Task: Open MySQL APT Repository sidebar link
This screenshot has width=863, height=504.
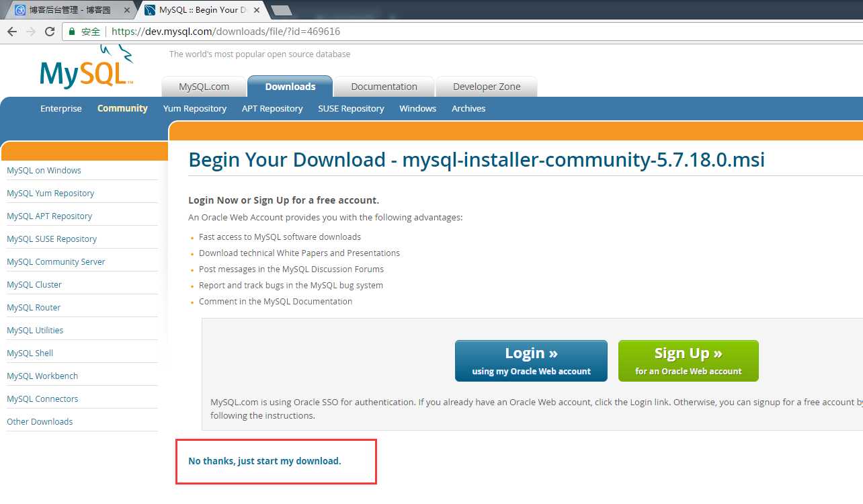Action: click(49, 216)
